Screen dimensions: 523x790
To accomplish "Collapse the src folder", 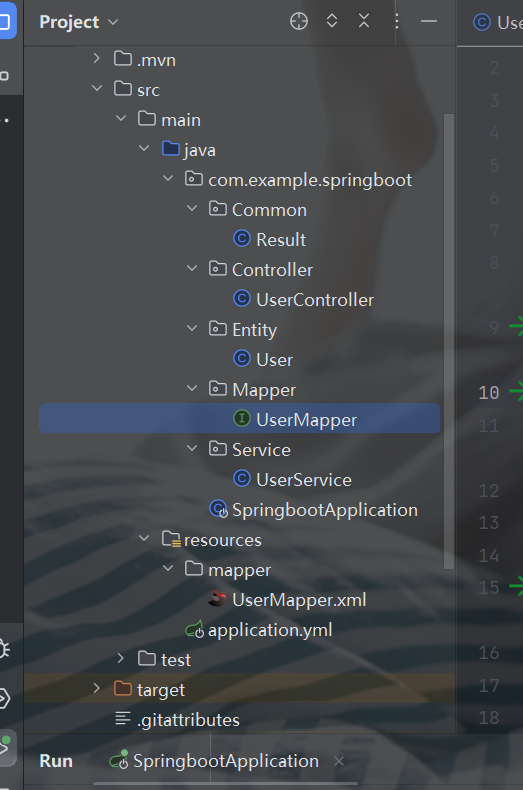I will point(97,89).
